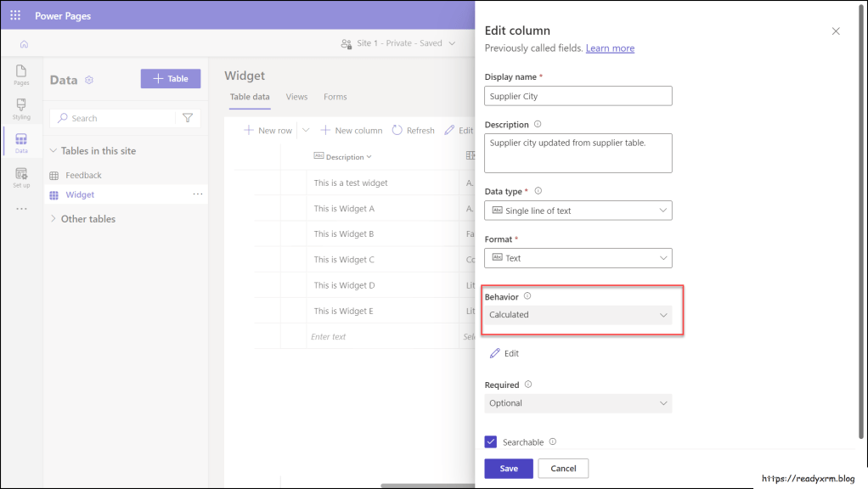Screen dimensions: 868x489
Task: Switch to the Forms tab
Action: 335,97
